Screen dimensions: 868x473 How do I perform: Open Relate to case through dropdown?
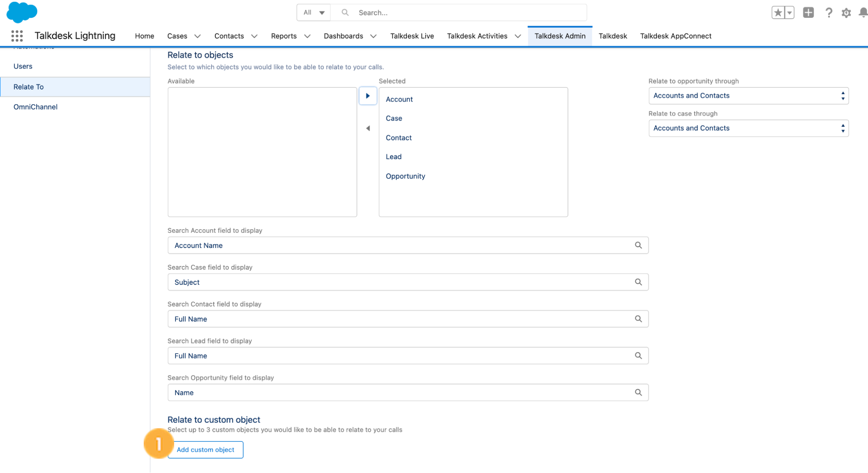pyautogui.click(x=749, y=129)
